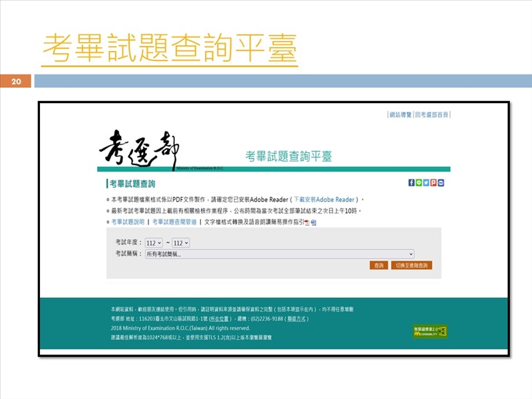Open the 考畢試題查閱管道 link
The image size is (532, 399).
(x=174, y=222)
